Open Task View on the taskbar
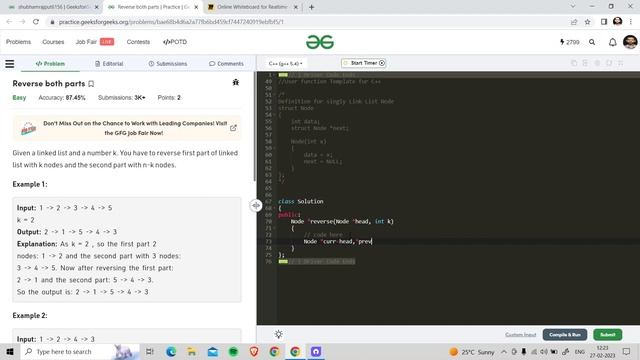Screen dimensions: 640x360 (x=149, y=351)
